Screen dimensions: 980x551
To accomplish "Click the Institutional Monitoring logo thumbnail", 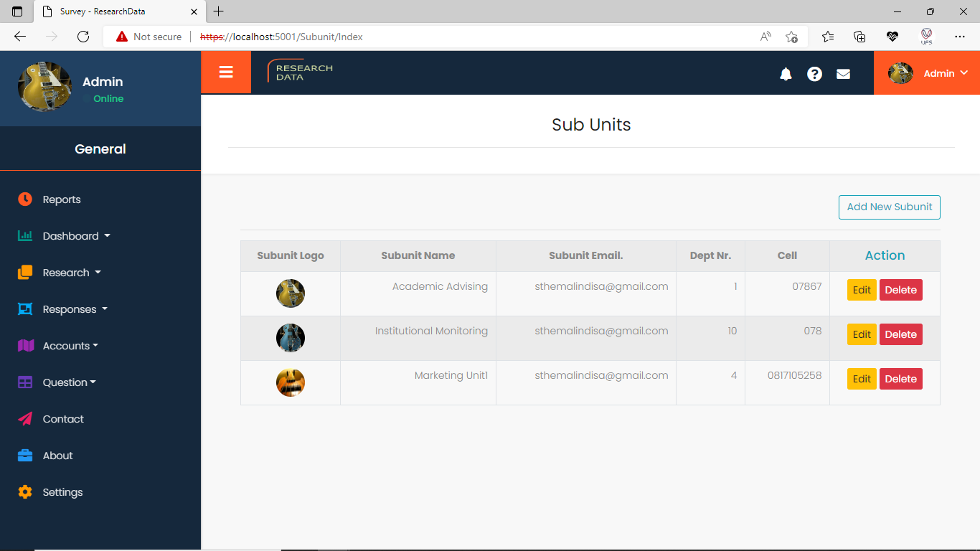I will [x=291, y=338].
